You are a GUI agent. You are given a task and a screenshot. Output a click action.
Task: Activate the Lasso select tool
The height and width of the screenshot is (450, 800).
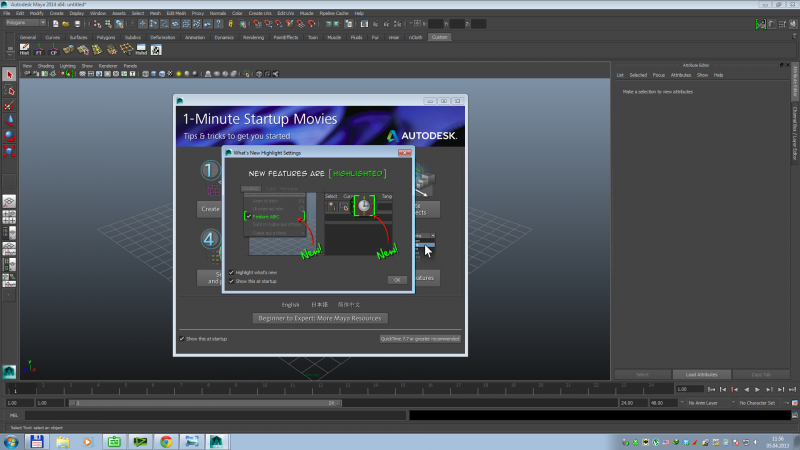pos(9,90)
